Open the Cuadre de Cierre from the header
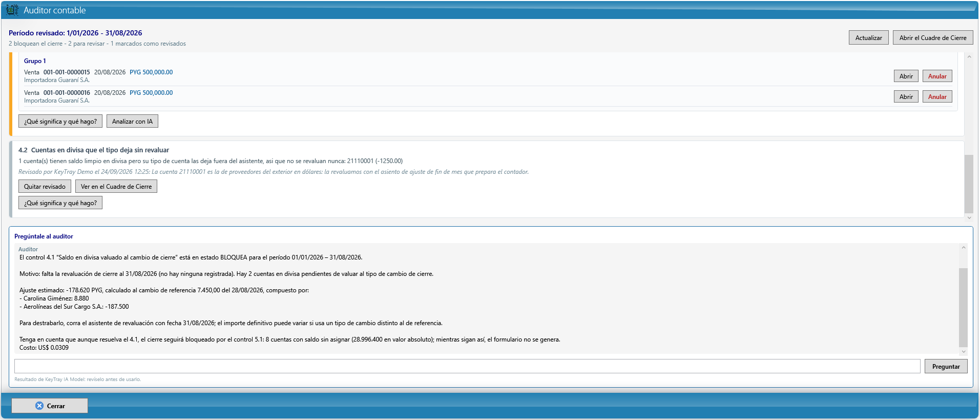The width and height of the screenshot is (980, 420). point(932,37)
